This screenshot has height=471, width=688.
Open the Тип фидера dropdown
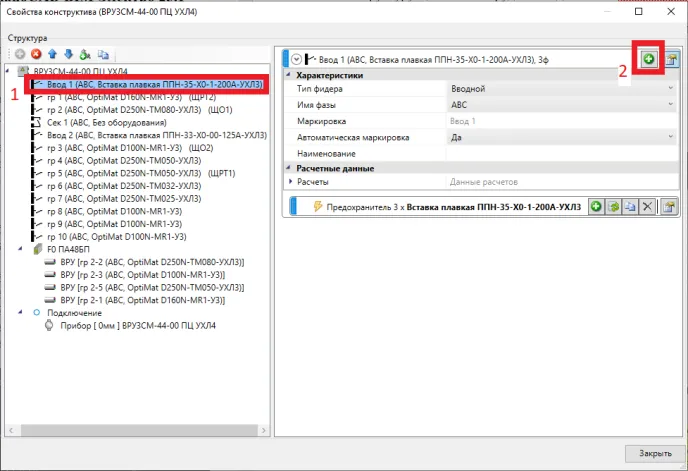point(670,89)
